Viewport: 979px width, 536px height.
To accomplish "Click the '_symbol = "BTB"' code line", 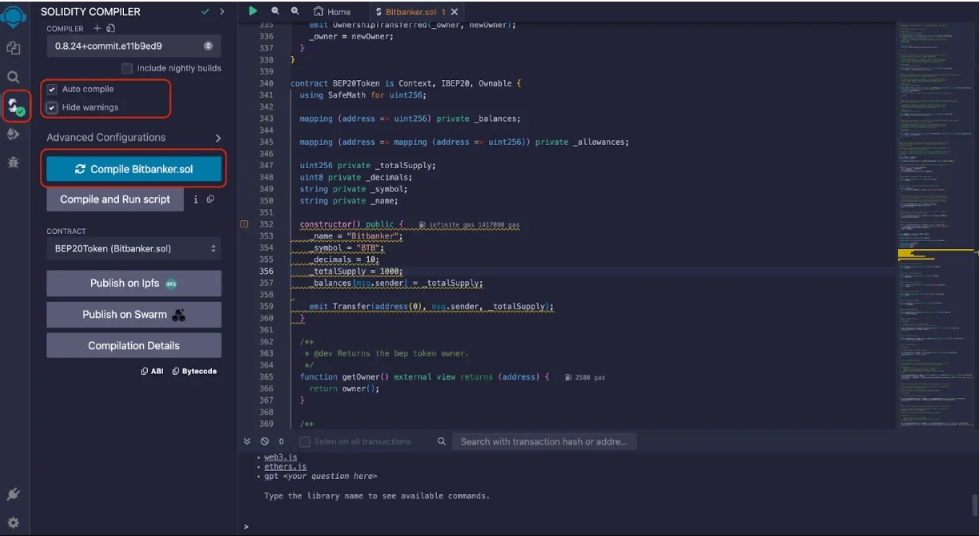I will (347, 248).
